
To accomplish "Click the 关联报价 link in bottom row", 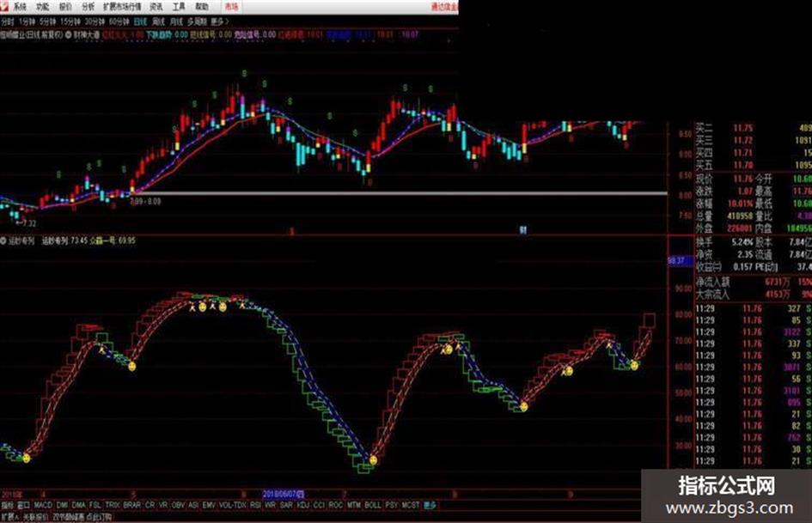I will click(35, 517).
